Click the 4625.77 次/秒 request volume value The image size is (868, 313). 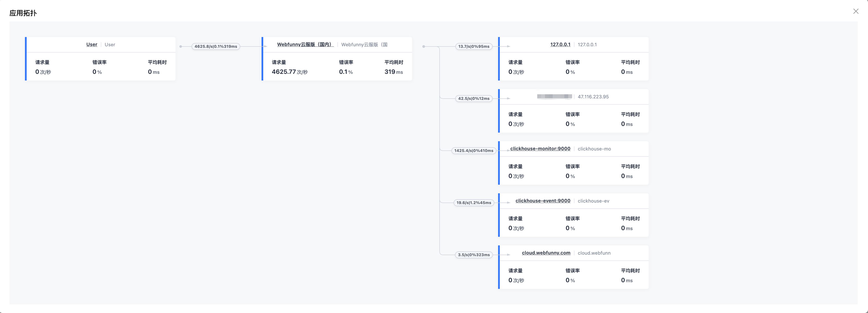(x=289, y=72)
